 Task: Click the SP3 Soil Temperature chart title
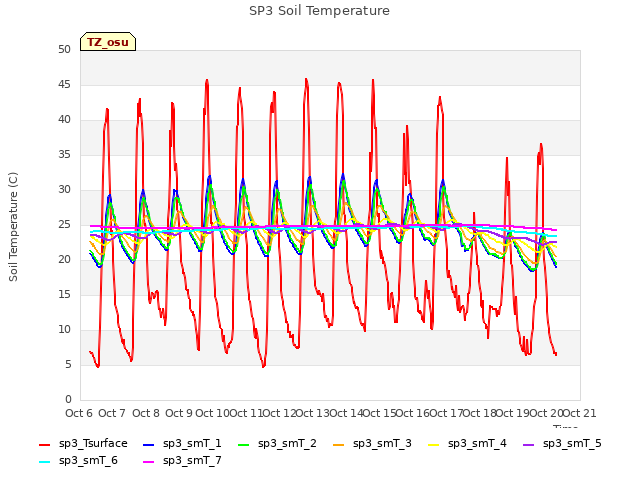click(x=319, y=11)
